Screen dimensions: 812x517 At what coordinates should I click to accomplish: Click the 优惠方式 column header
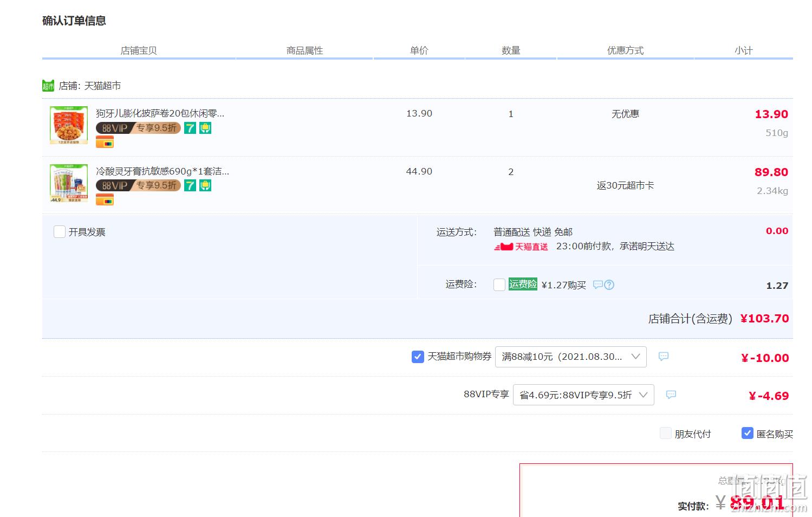pos(625,50)
